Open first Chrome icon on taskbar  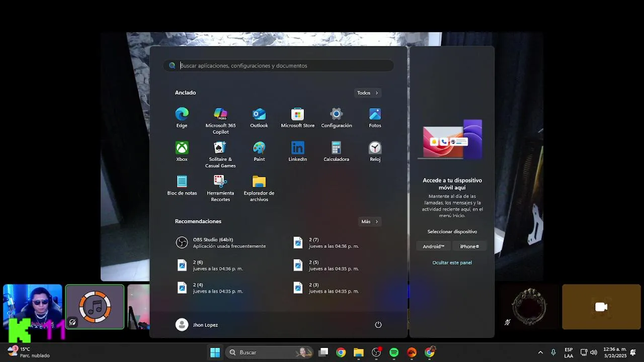tap(341, 352)
